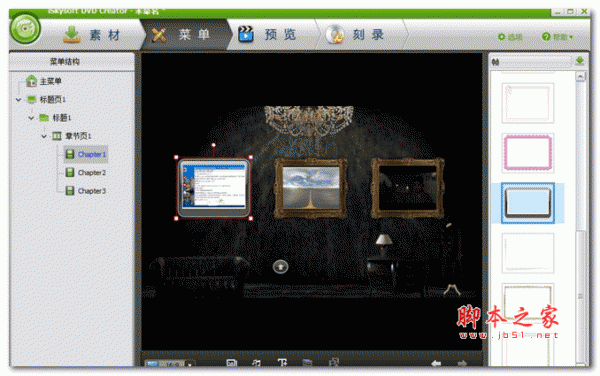Click the chapter clapboard icon in bottom toolbar
This screenshot has height=376, width=600.
[308, 363]
